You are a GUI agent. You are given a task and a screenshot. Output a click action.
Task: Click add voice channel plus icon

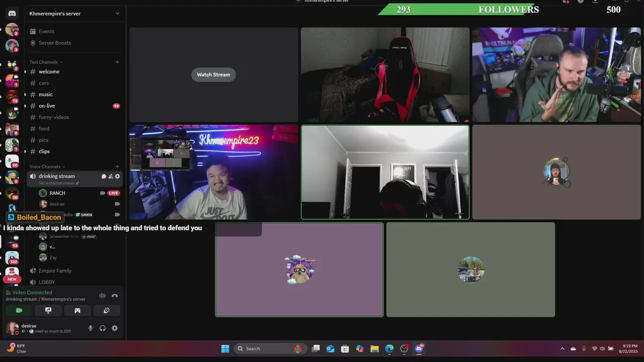(x=117, y=166)
